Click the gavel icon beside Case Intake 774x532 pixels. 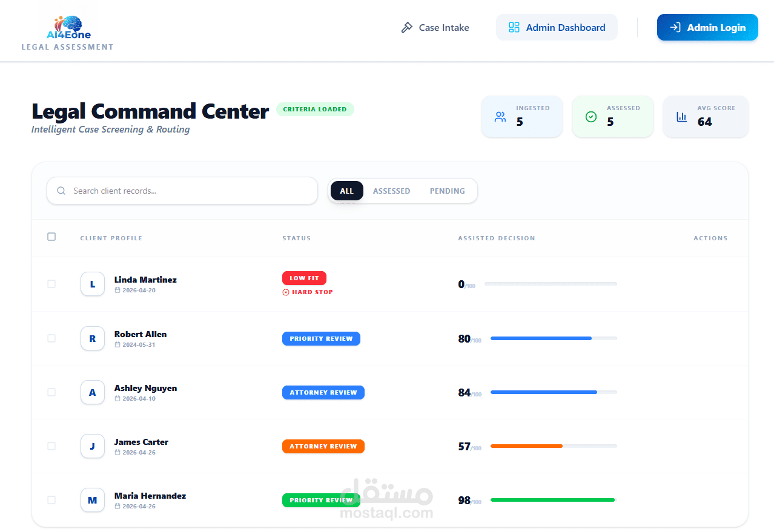(407, 27)
